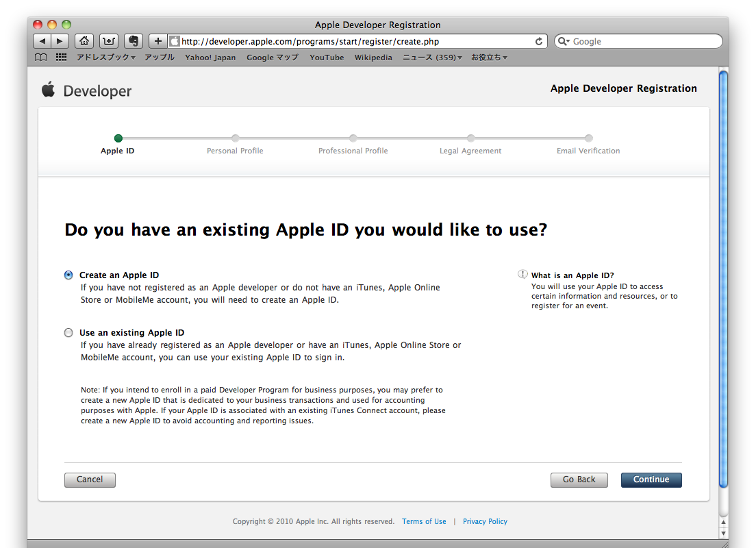Click the browser forward arrow button
Viewport: 756px width, 548px height.
tap(60, 41)
